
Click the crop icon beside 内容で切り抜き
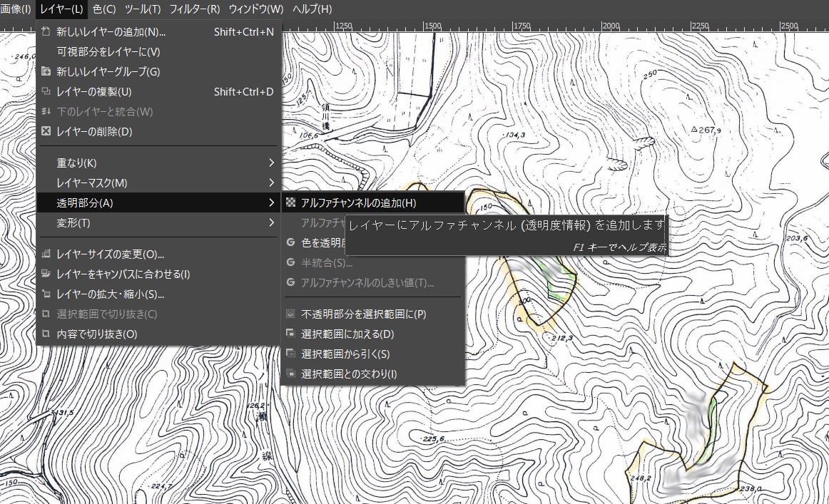(46, 334)
